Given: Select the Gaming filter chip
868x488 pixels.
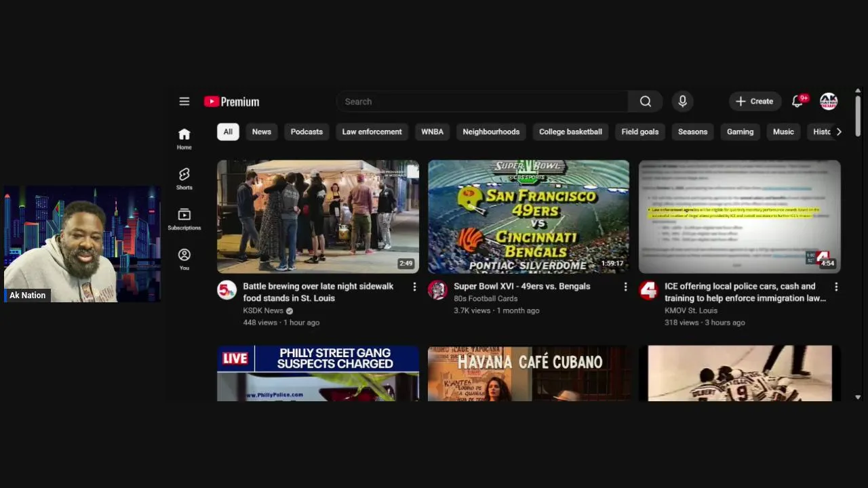Looking at the screenshot, I should point(740,131).
